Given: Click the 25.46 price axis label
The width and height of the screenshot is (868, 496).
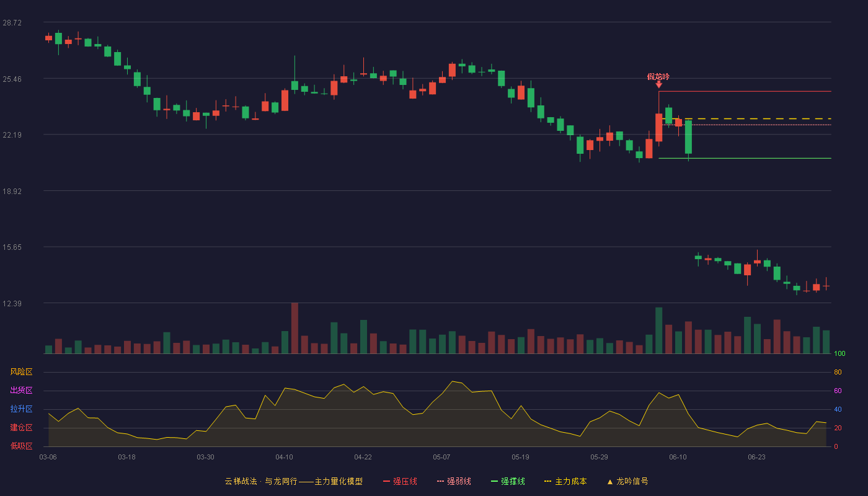Looking at the screenshot, I should [x=12, y=79].
